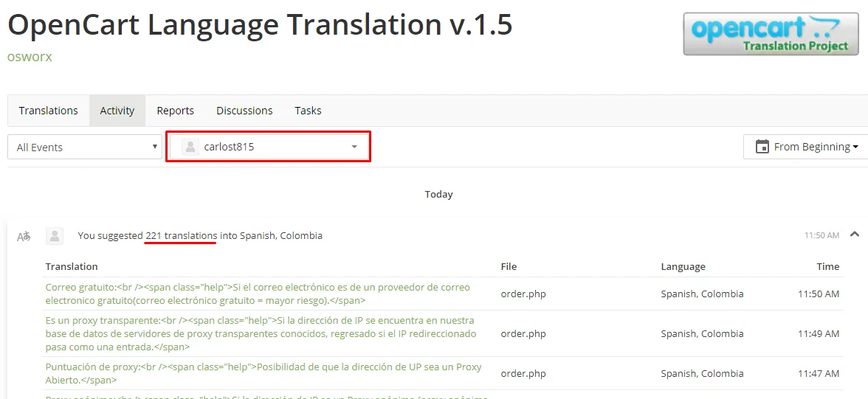868x399 pixels.
Task: Open the Es un proxy transparente translation
Action: [x=261, y=333]
